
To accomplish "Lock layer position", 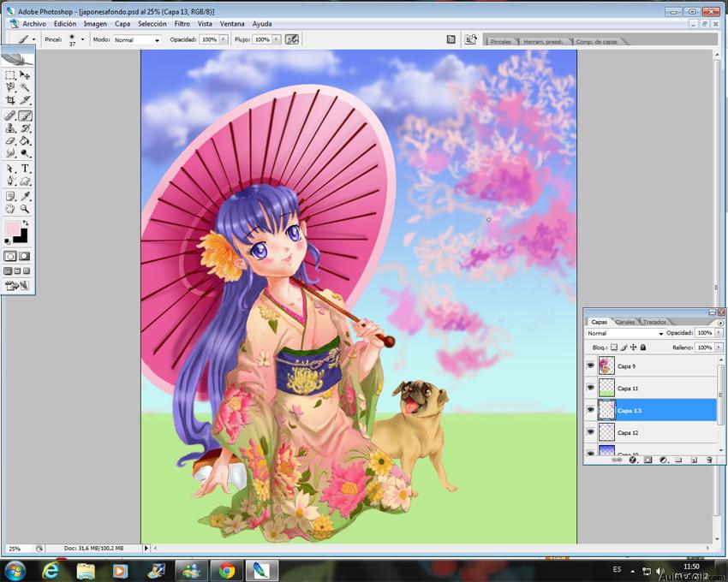I will pyautogui.click(x=633, y=347).
